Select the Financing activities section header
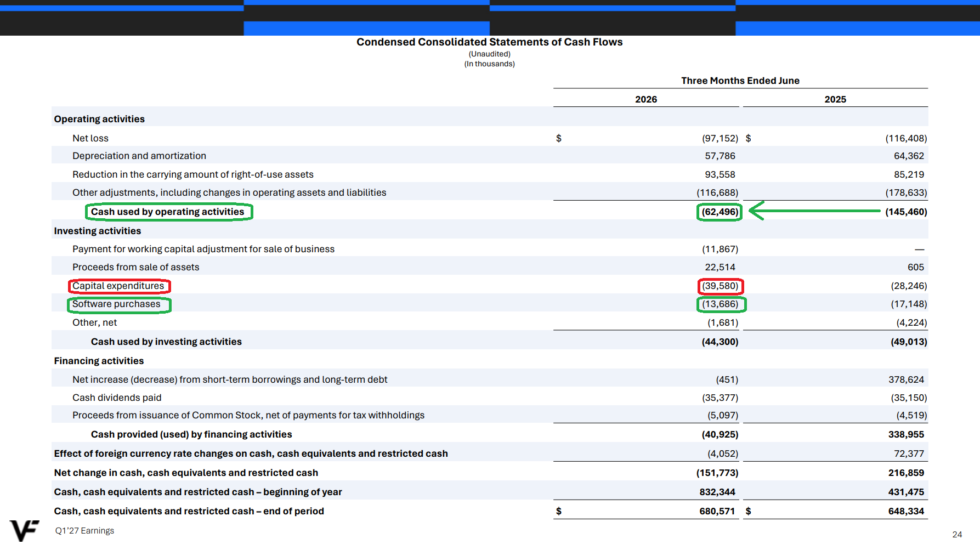Viewport: 980px width, 550px height. pos(99,361)
